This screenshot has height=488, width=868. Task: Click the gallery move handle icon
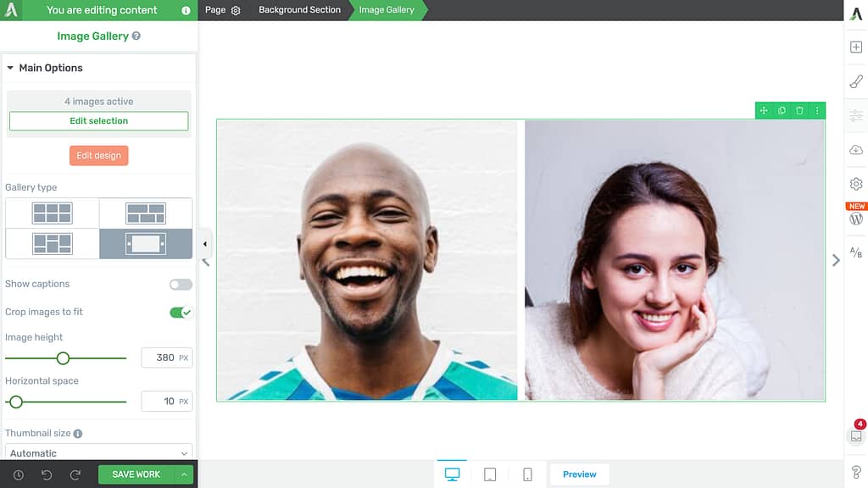764,111
